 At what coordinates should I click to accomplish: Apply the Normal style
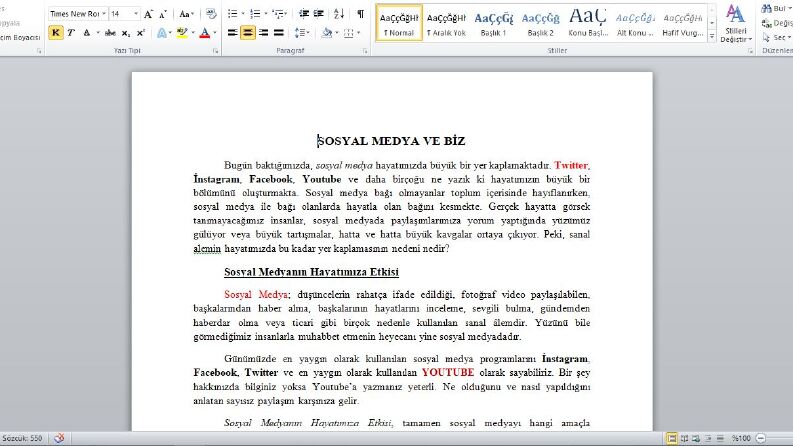point(399,23)
